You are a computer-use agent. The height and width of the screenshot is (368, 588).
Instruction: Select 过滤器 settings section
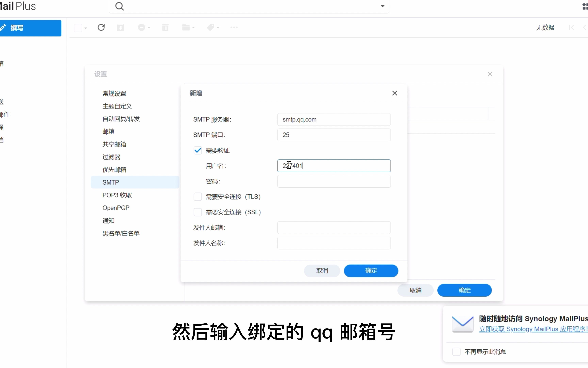click(x=111, y=157)
